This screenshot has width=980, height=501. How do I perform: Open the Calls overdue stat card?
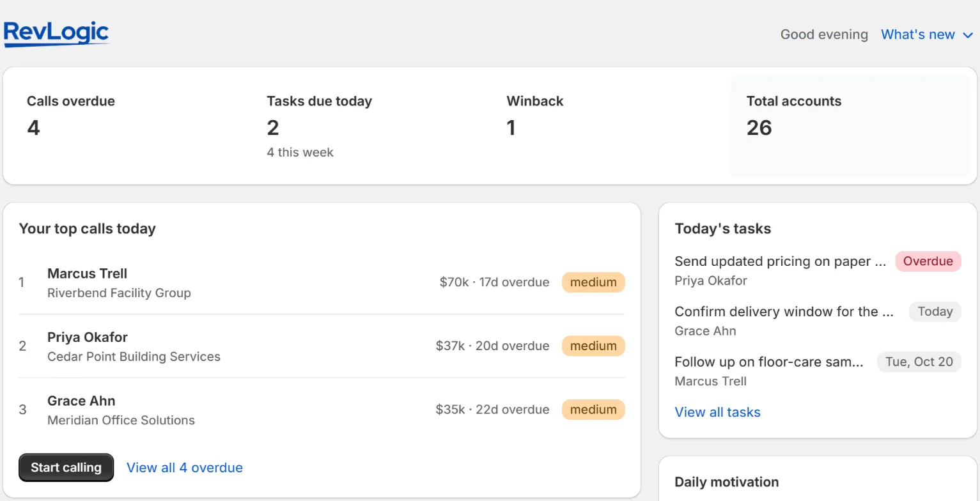pos(130,125)
